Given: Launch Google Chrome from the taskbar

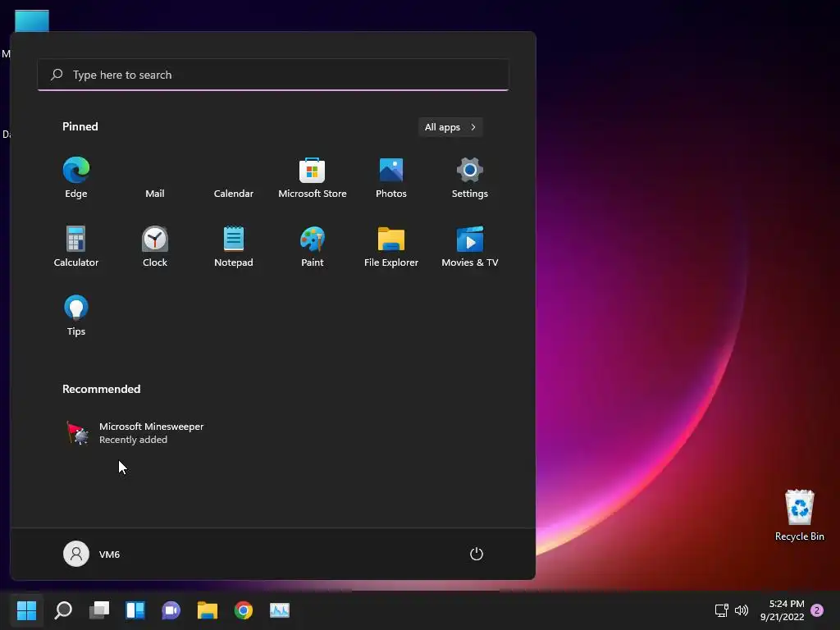Looking at the screenshot, I should pyautogui.click(x=243, y=610).
